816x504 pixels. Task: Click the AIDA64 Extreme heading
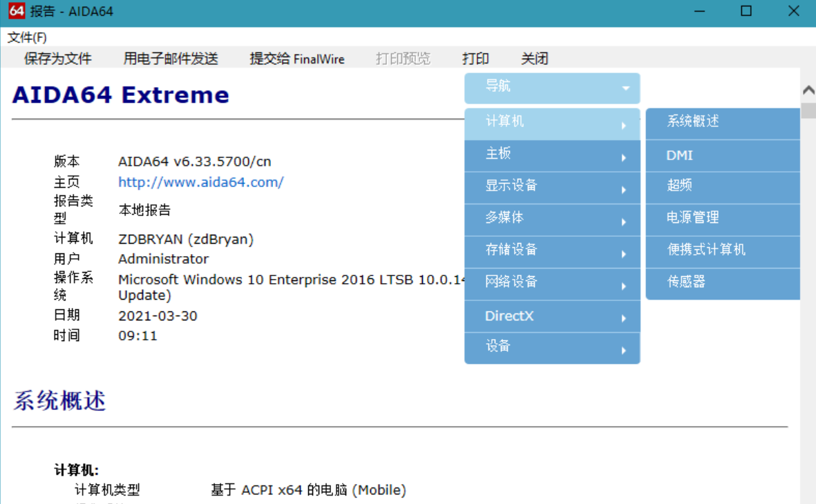coord(121,95)
